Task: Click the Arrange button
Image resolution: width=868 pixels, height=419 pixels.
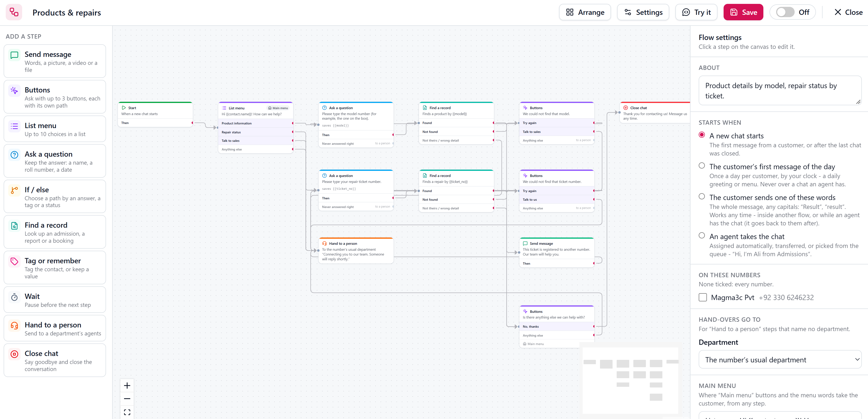Action: tap(585, 12)
